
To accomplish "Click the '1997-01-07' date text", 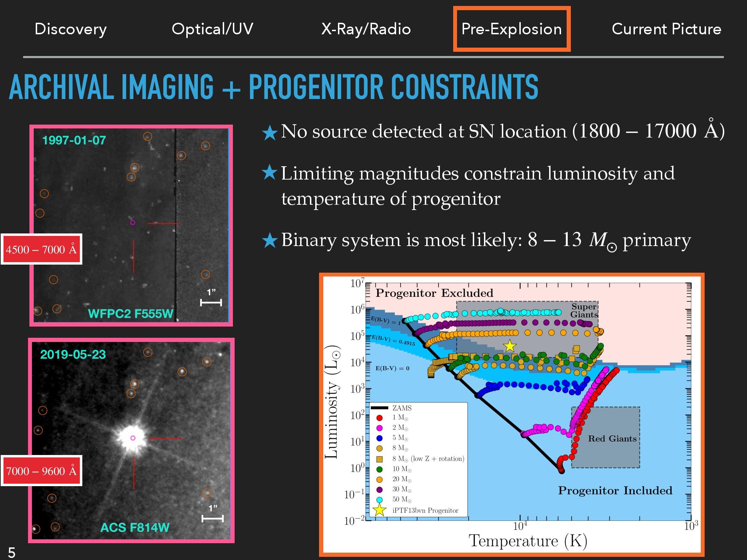I will click(x=74, y=140).
